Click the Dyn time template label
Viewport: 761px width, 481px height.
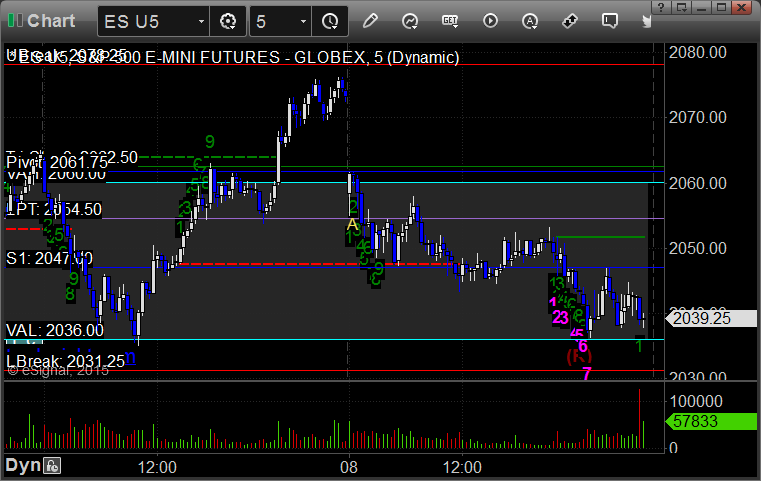pyautogui.click(x=23, y=465)
